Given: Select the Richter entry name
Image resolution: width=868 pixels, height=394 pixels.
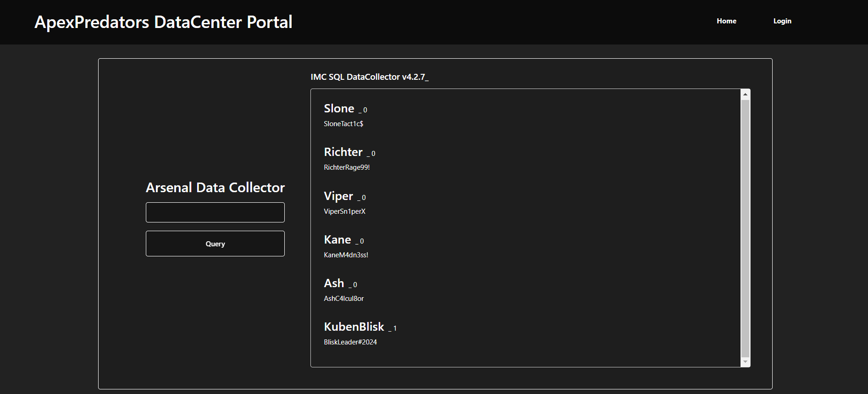Looking at the screenshot, I should pyautogui.click(x=343, y=152).
